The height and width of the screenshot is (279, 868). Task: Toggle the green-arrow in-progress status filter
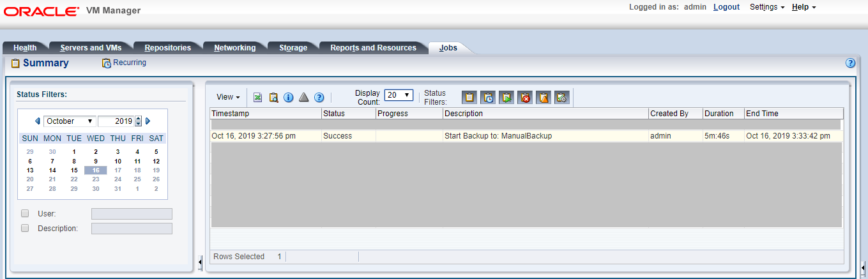(x=506, y=98)
